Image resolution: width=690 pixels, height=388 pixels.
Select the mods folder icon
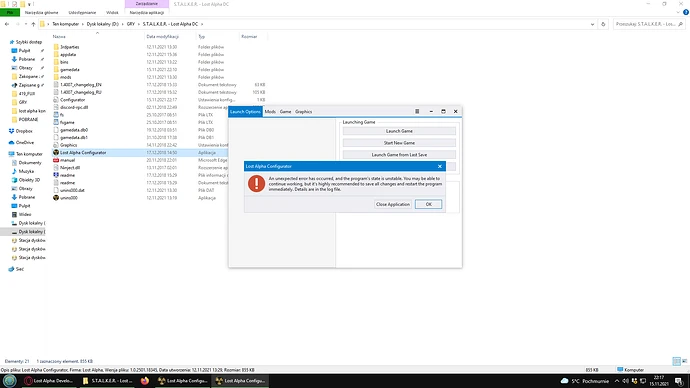pyautogui.click(x=56, y=77)
